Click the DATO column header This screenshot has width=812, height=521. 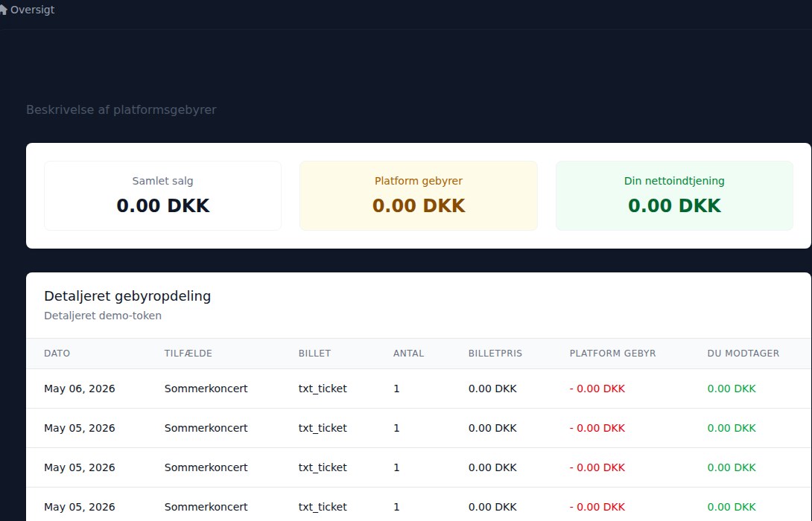[57, 354]
